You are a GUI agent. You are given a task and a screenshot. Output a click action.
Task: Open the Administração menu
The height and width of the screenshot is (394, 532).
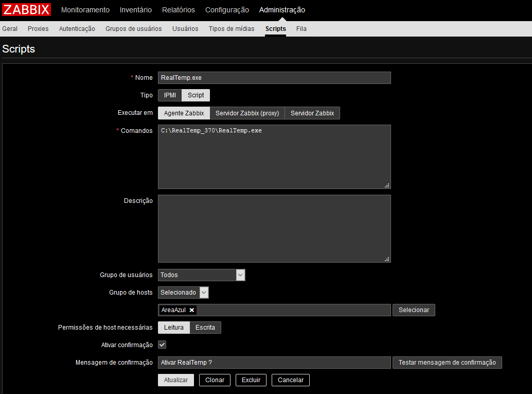(x=282, y=10)
